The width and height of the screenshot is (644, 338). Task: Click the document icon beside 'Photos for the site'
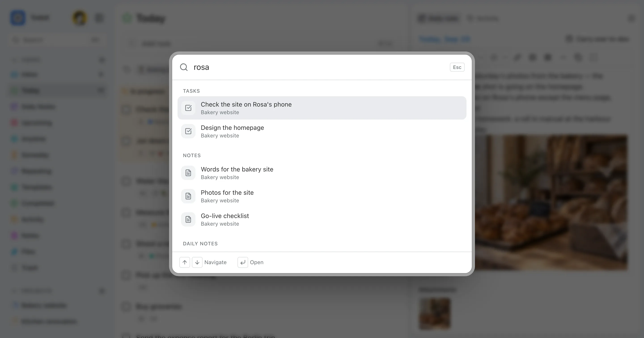tap(188, 196)
